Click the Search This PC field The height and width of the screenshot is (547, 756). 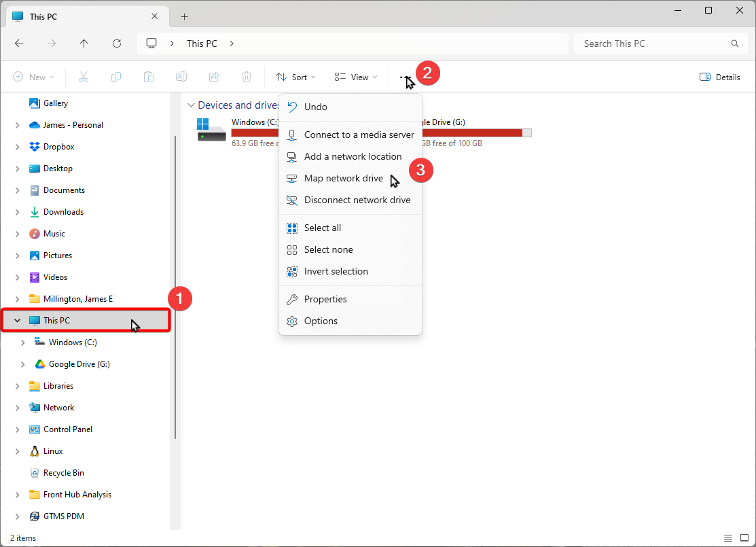pos(652,43)
